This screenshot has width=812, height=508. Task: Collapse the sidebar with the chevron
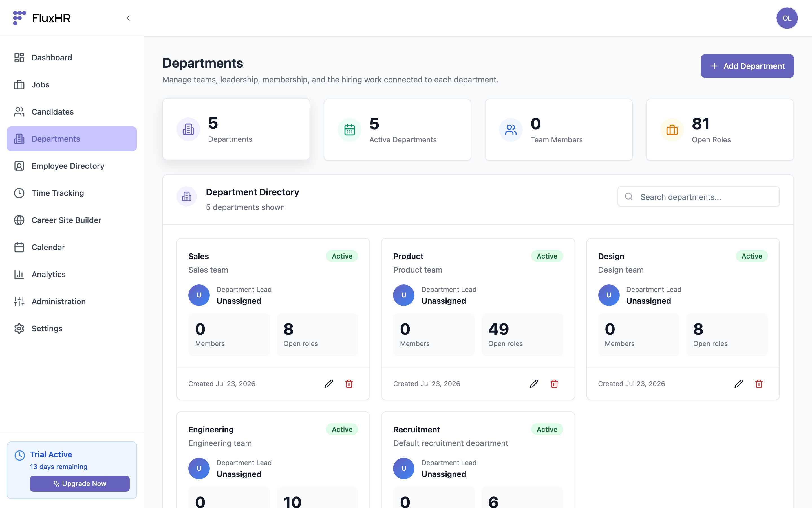[128, 18]
